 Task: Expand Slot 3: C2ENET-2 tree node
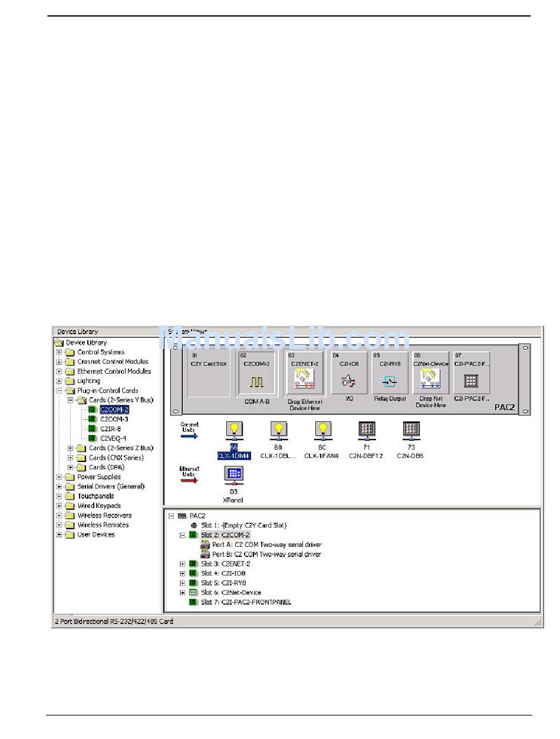183,564
